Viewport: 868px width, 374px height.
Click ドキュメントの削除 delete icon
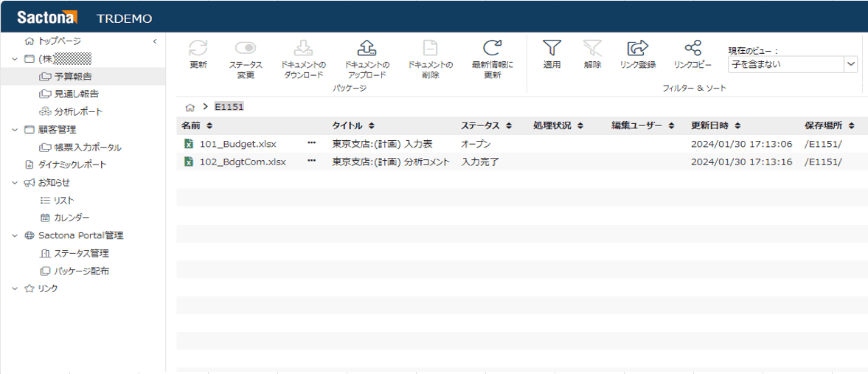coord(430,49)
